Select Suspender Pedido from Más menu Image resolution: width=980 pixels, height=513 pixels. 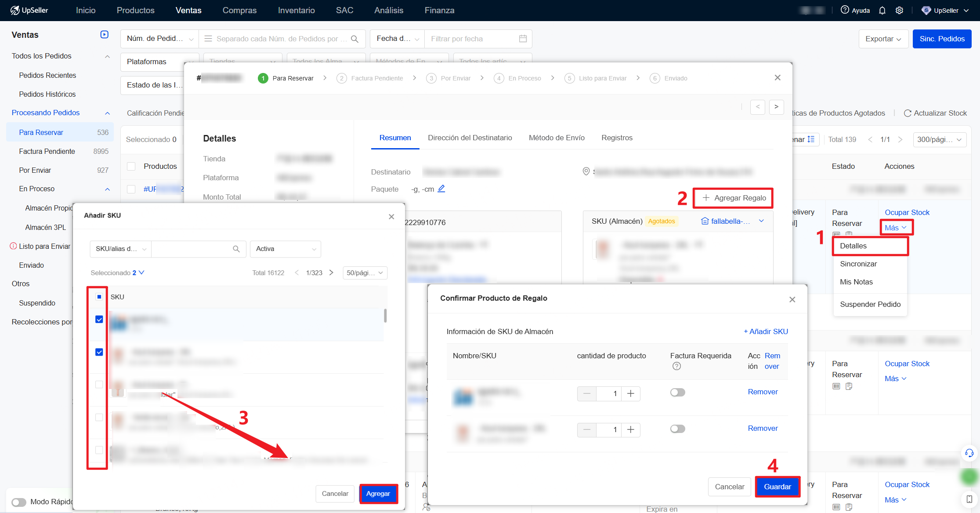point(870,304)
